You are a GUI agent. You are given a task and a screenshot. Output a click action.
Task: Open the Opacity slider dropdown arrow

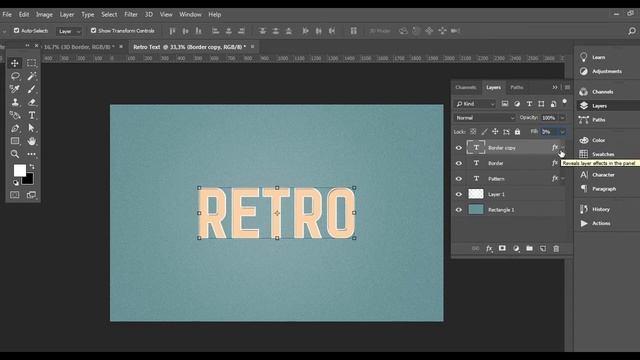click(x=563, y=118)
